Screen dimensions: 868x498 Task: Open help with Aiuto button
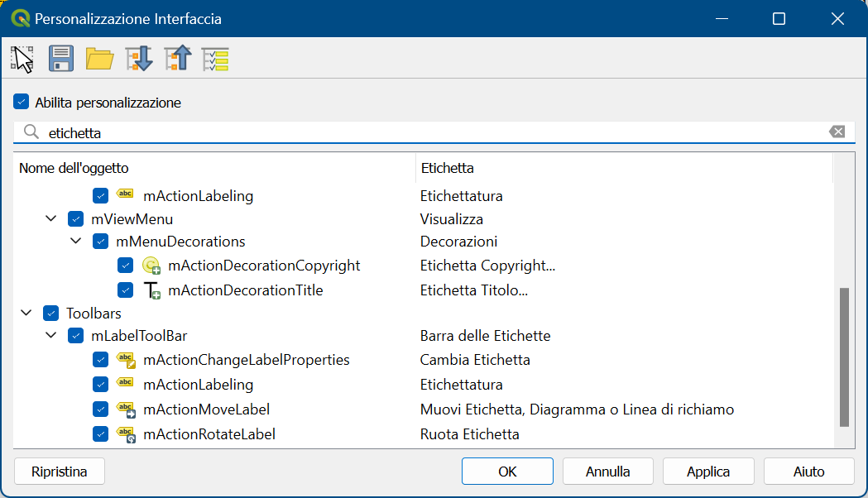point(808,472)
